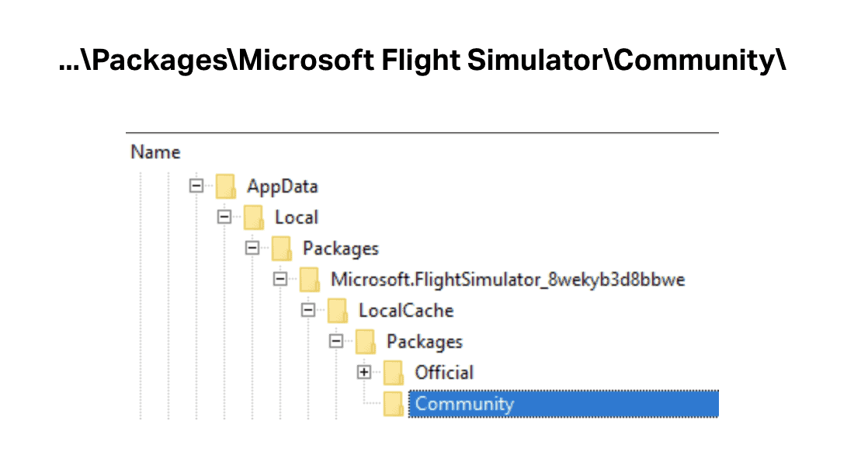Click the AppData folder icon
Screen dimensions: 868x466
tap(226, 187)
